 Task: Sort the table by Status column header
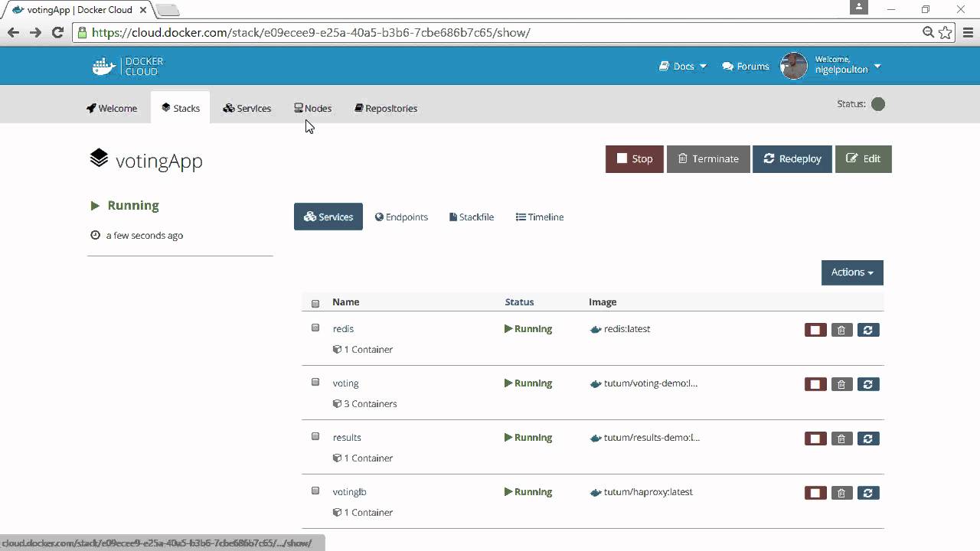(x=519, y=302)
